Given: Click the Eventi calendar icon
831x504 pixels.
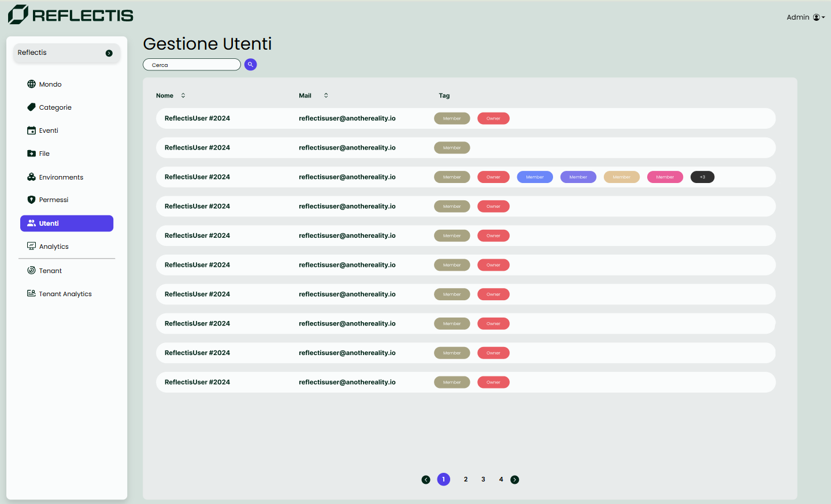Looking at the screenshot, I should (32, 130).
